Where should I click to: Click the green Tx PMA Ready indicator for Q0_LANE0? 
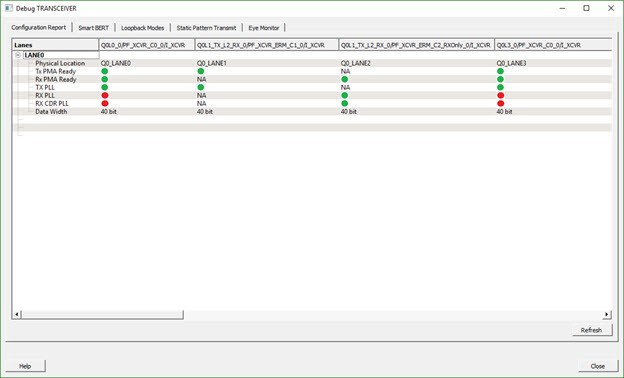tap(105, 71)
